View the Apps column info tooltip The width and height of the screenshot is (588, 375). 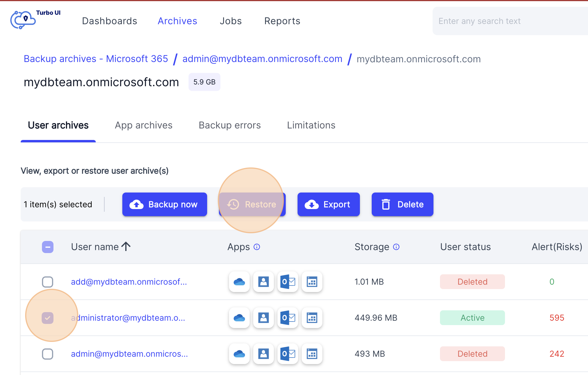[257, 247]
